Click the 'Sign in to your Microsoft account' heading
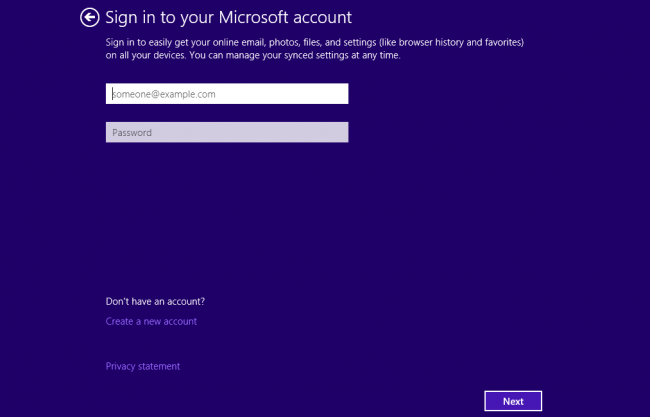650x417 pixels. 228,18
